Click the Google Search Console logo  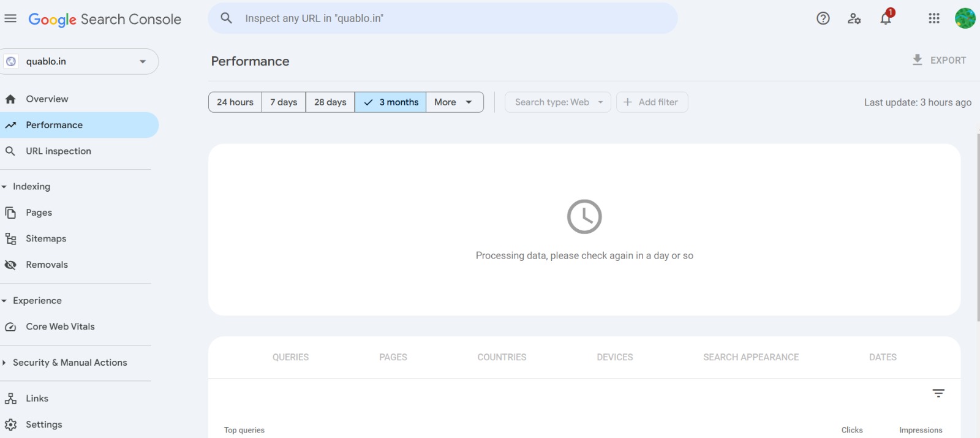coord(105,20)
